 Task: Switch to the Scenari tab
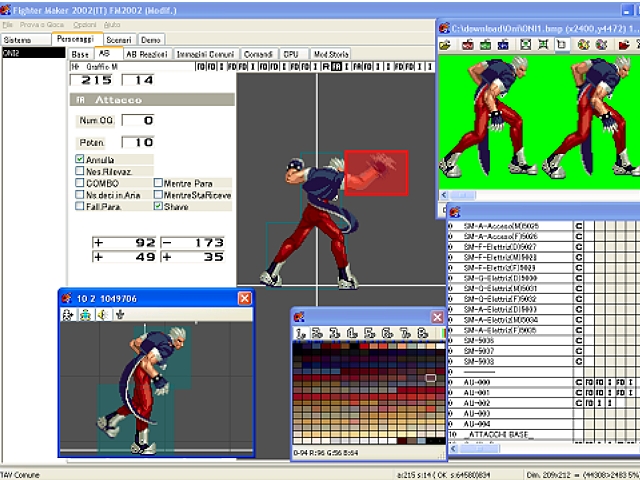click(119, 39)
